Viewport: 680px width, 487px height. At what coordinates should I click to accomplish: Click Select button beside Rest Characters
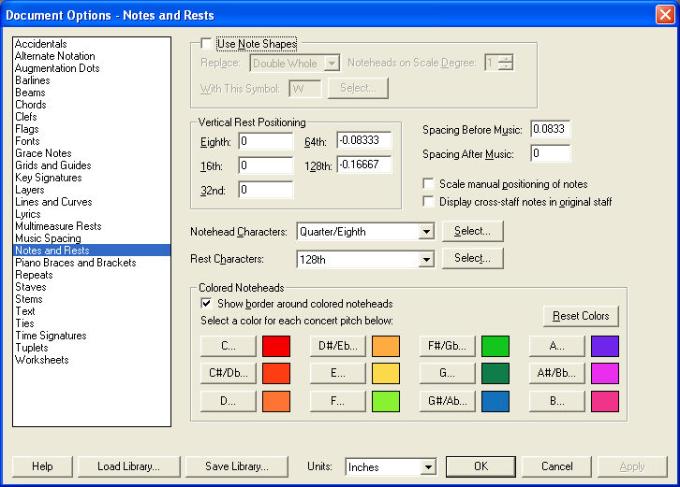point(472,258)
